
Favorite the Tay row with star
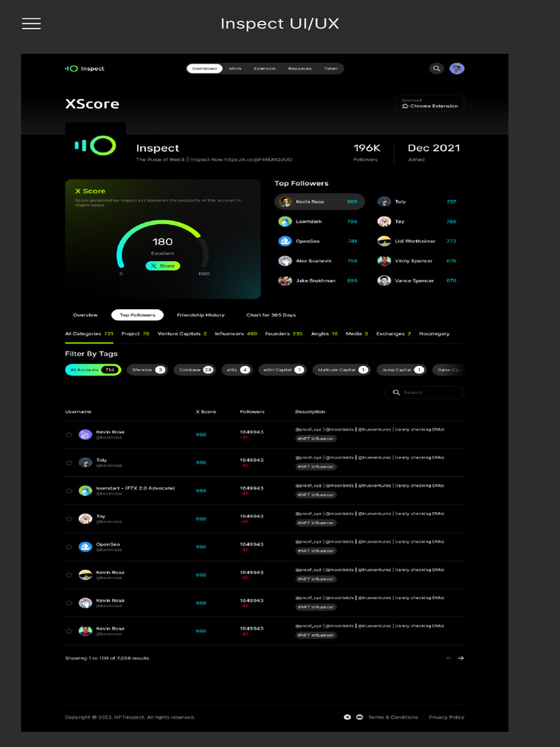click(69, 519)
